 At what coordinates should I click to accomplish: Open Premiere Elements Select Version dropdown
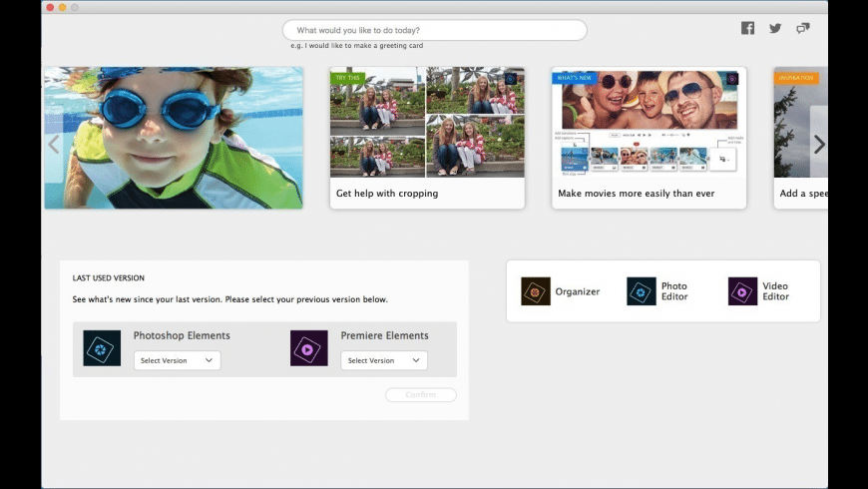(384, 360)
